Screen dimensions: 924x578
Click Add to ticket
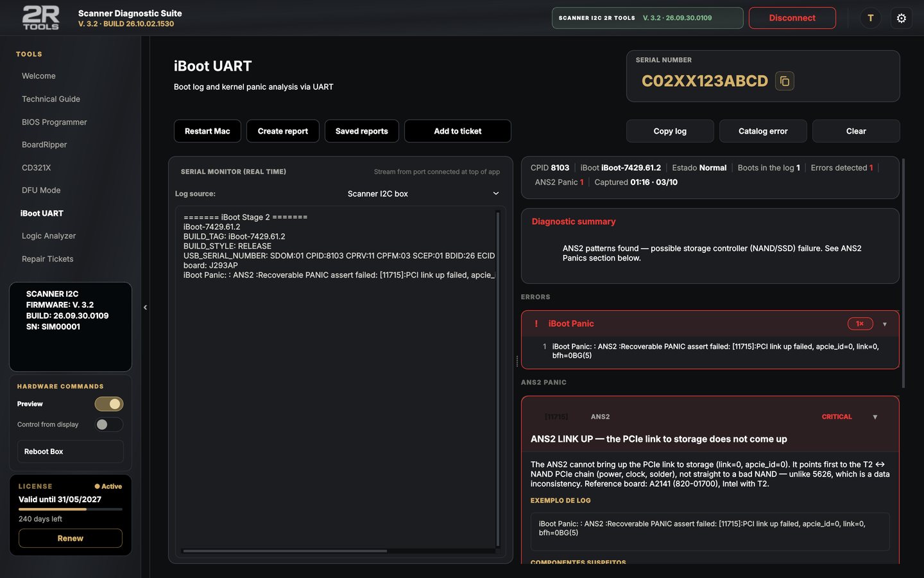pos(458,131)
